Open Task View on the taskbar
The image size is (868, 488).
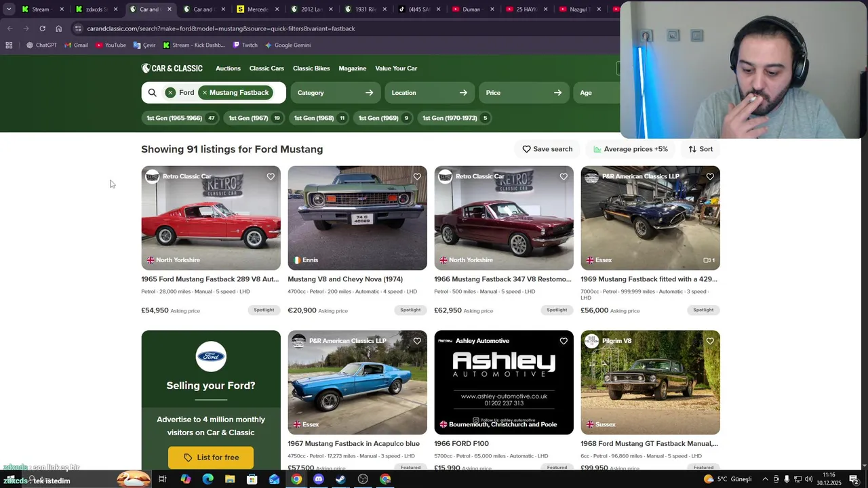(163, 479)
